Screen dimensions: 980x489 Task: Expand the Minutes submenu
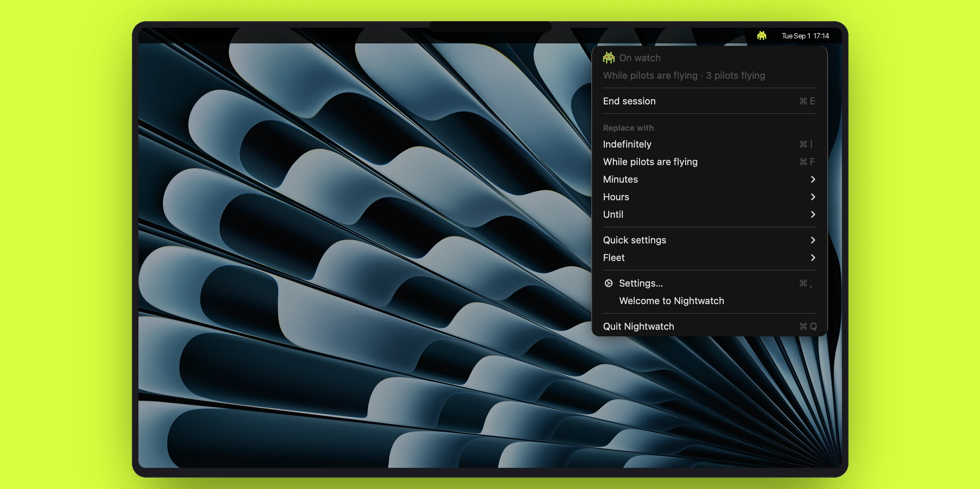tap(709, 179)
